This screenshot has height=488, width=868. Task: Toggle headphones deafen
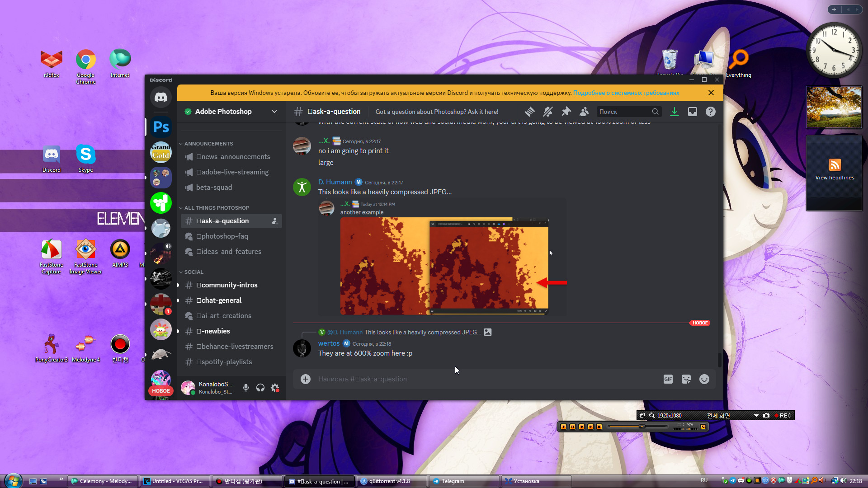coord(260,388)
